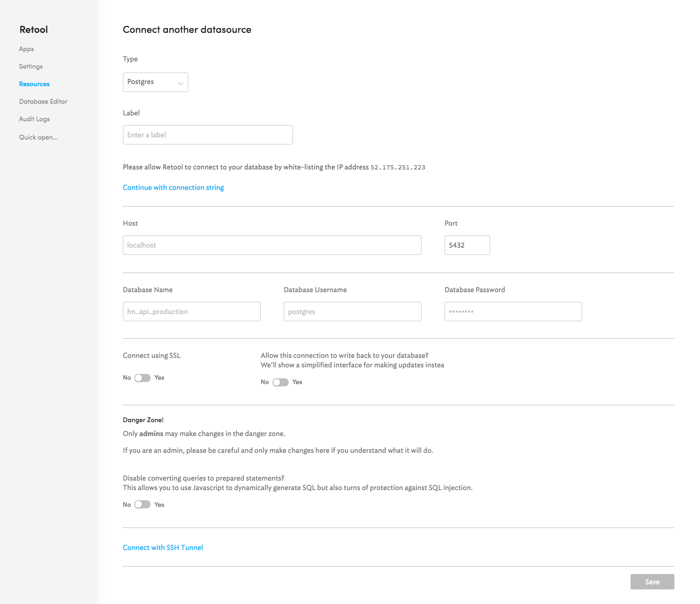Click the IP address 52.175.251.223 text
This screenshot has height=604, width=700.
[x=398, y=167]
